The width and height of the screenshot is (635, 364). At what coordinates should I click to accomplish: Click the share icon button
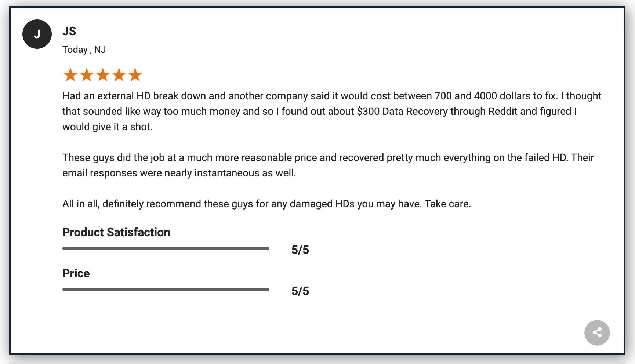(x=597, y=333)
